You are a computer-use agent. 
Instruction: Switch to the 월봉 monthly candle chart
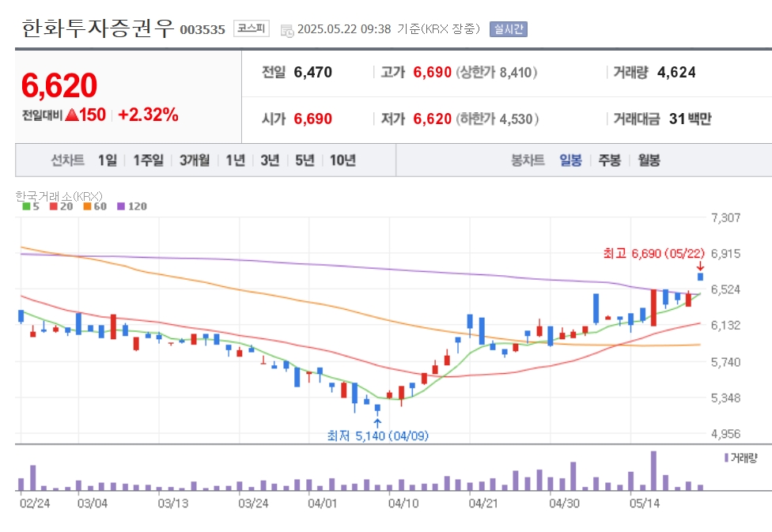649,160
